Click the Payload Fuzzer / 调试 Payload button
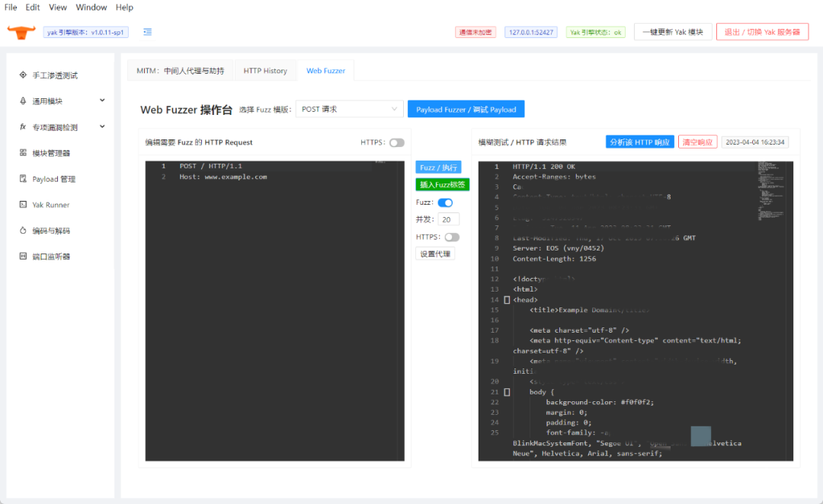This screenshot has width=823, height=504. pos(466,109)
